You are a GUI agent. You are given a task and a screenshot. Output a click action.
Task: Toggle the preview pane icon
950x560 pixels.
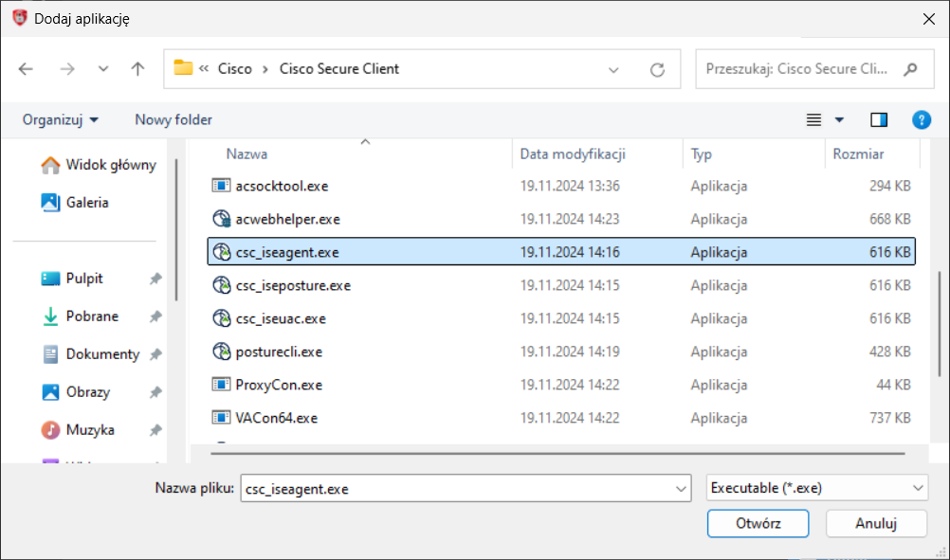coord(879,119)
